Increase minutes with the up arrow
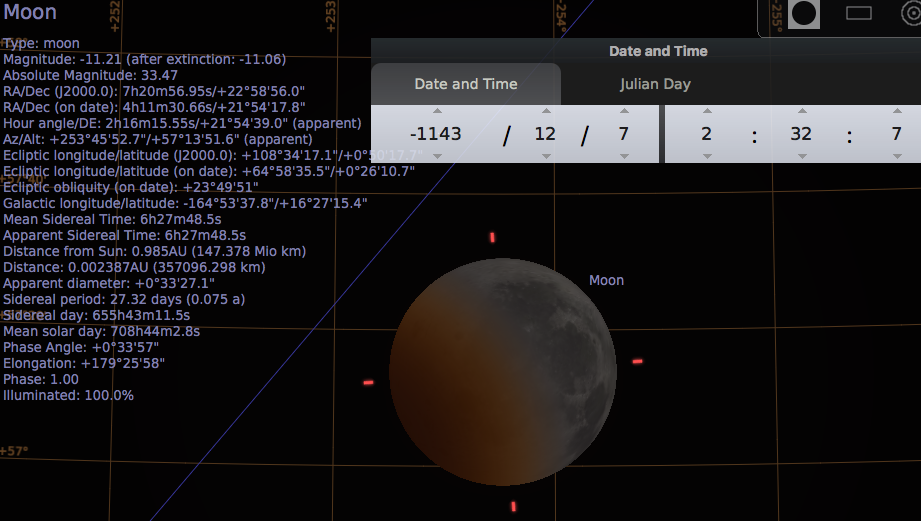The height and width of the screenshot is (521, 921). pos(800,111)
